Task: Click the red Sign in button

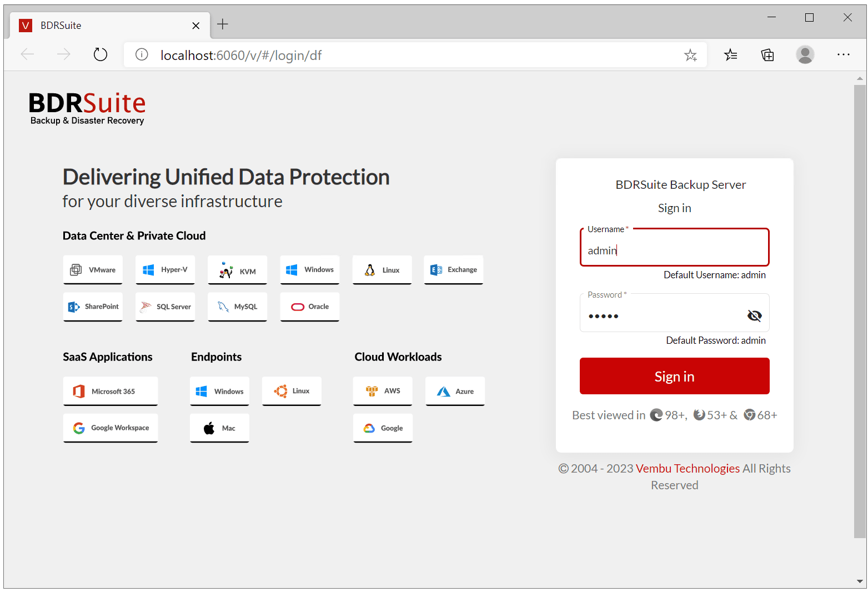Action: pos(675,376)
